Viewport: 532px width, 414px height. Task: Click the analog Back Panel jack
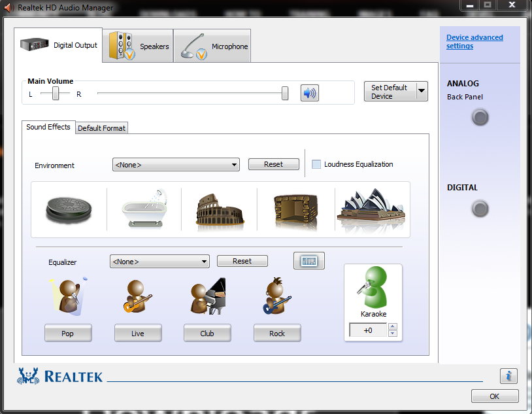point(480,118)
